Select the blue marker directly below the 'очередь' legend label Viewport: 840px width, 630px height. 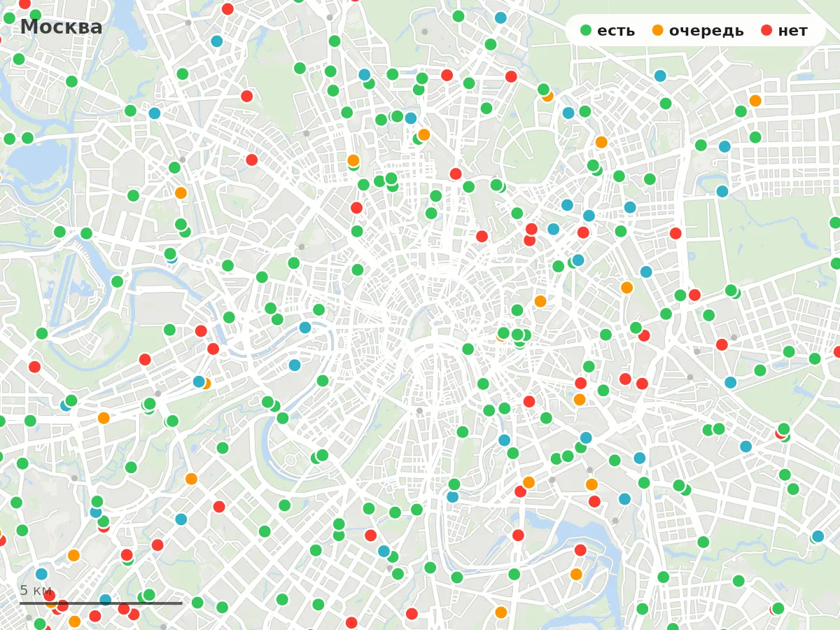(660, 76)
